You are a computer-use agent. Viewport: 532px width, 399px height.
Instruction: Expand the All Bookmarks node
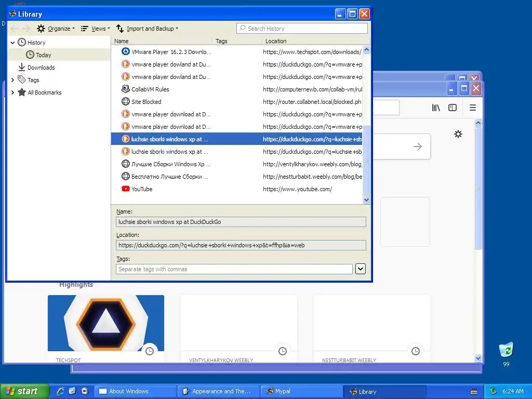12,92
